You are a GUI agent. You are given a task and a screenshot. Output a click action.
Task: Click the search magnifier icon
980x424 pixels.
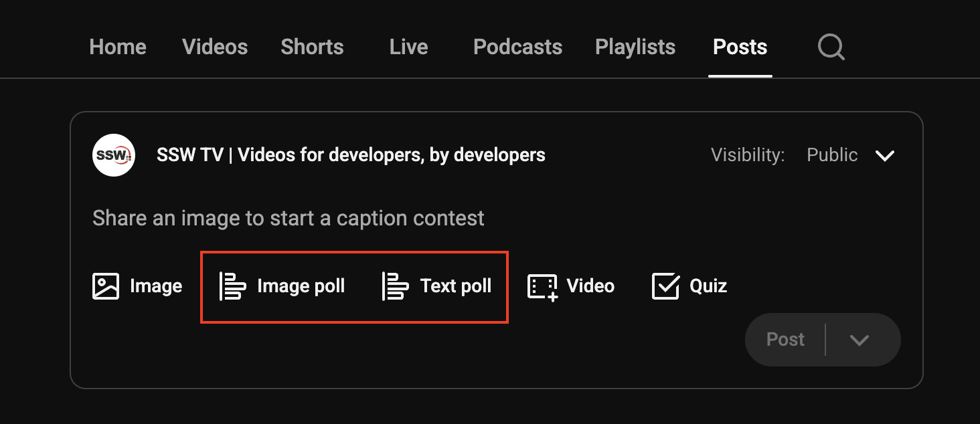click(x=831, y=47)
